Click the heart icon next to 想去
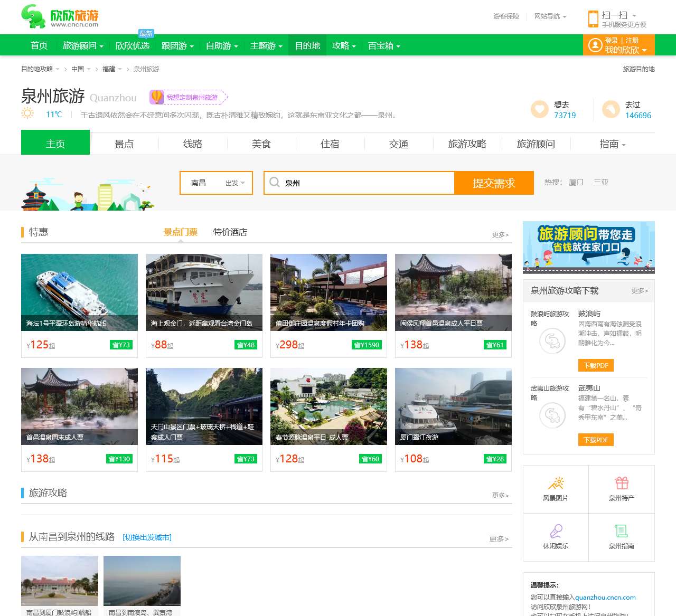Screen dimensions: 676x616 click(539, 109)
